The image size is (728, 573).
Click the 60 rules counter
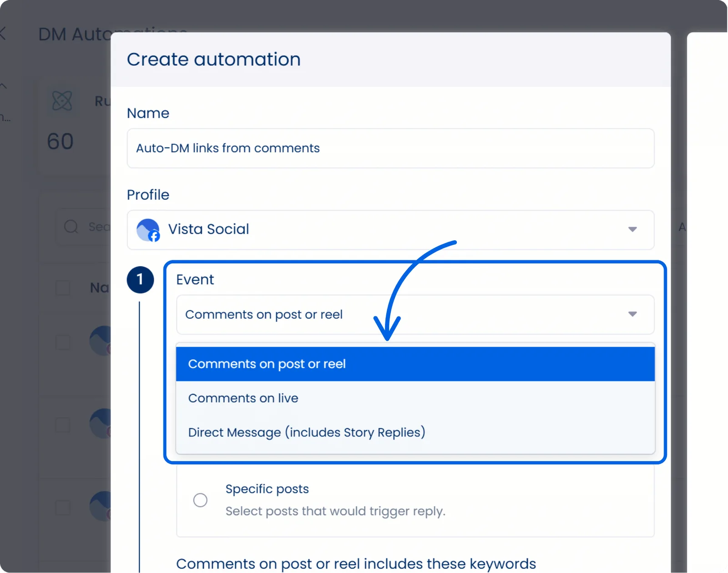pyautogui.click(x=59, y=141)
